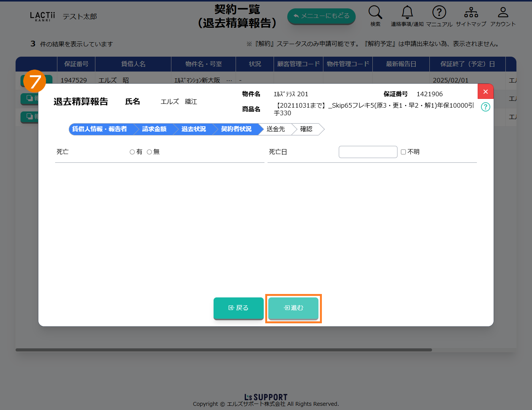Screen dimensions: 532x410
Task: Open the sitemap icon
Action: point(471,13)
